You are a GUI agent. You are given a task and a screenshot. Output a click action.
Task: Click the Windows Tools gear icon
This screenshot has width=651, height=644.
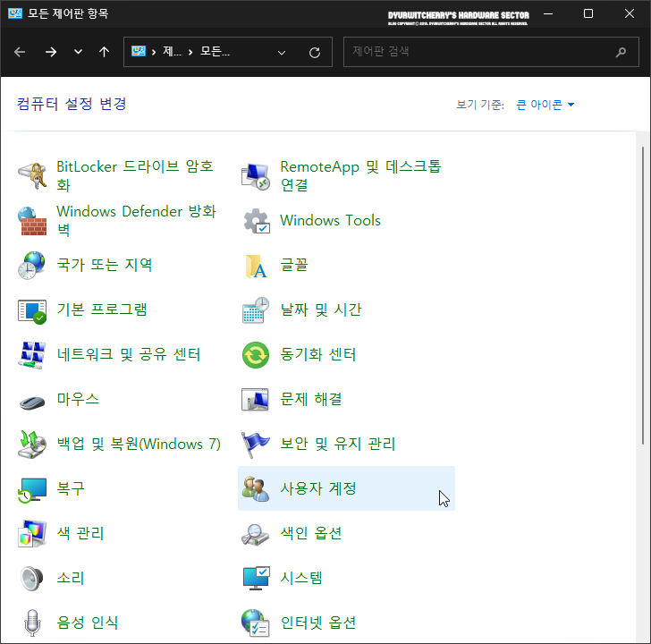coord(256,221)
